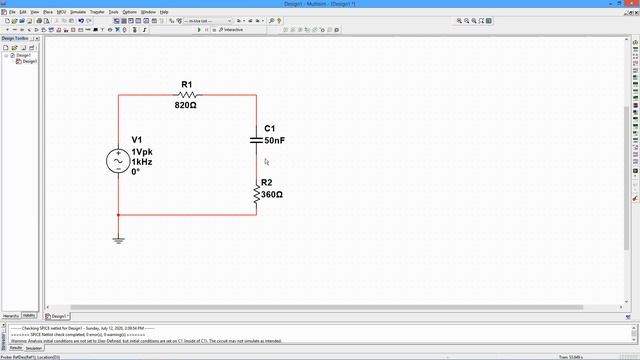The height and width of the screenshot is (360, 640).
Task: Click the Interactive analysis button
Action: coord(231,30)
